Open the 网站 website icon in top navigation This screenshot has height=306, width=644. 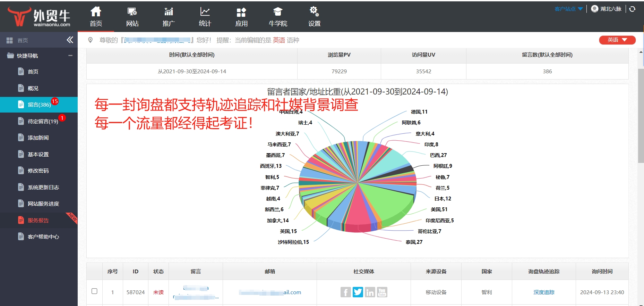point(132,12)
